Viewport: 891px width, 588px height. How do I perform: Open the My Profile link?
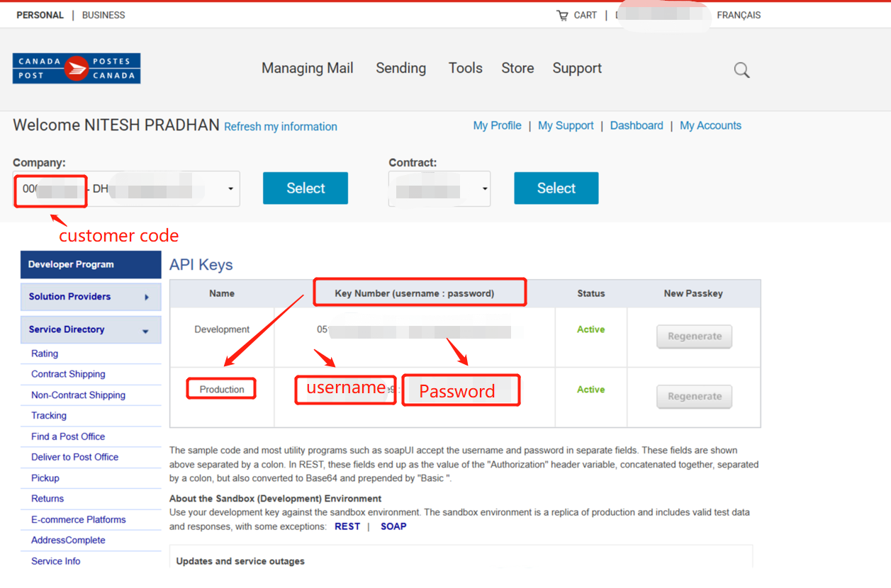(x=497, y=125)
